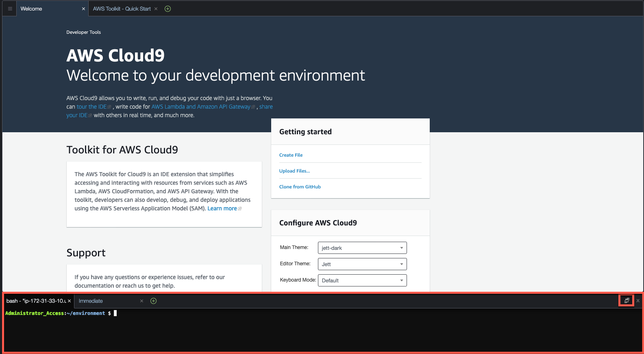Close the terminal panel
The image size is (644, 354).
(x=638, y=301)
